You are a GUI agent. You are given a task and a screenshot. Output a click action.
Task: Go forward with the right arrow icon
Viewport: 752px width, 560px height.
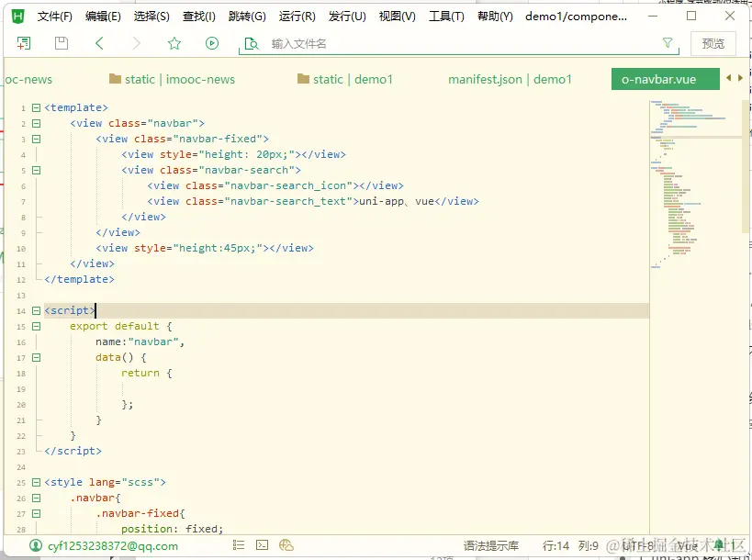pos(137,43)
